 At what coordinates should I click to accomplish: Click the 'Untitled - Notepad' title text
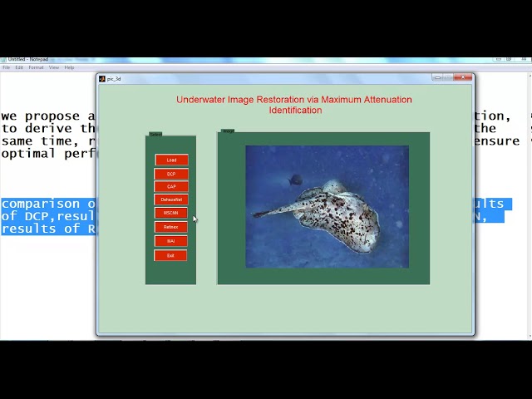click(28, 59)
